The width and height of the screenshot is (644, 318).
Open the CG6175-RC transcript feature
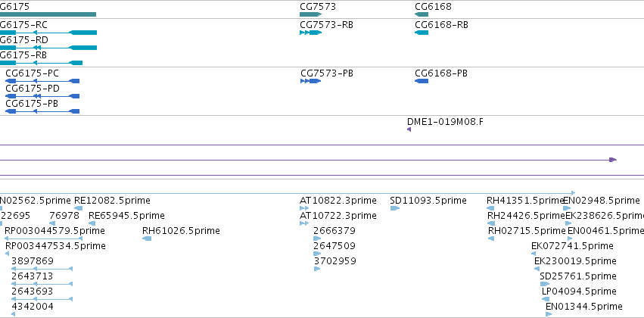click(48, 33)
